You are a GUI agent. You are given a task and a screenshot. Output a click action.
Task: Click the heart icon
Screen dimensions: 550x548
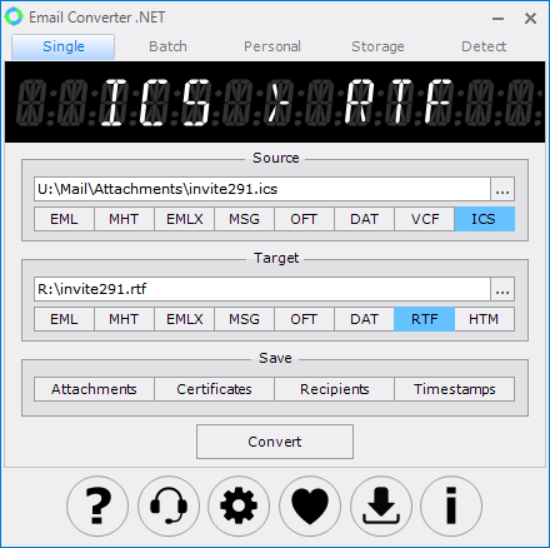click(x=310, y=506)
